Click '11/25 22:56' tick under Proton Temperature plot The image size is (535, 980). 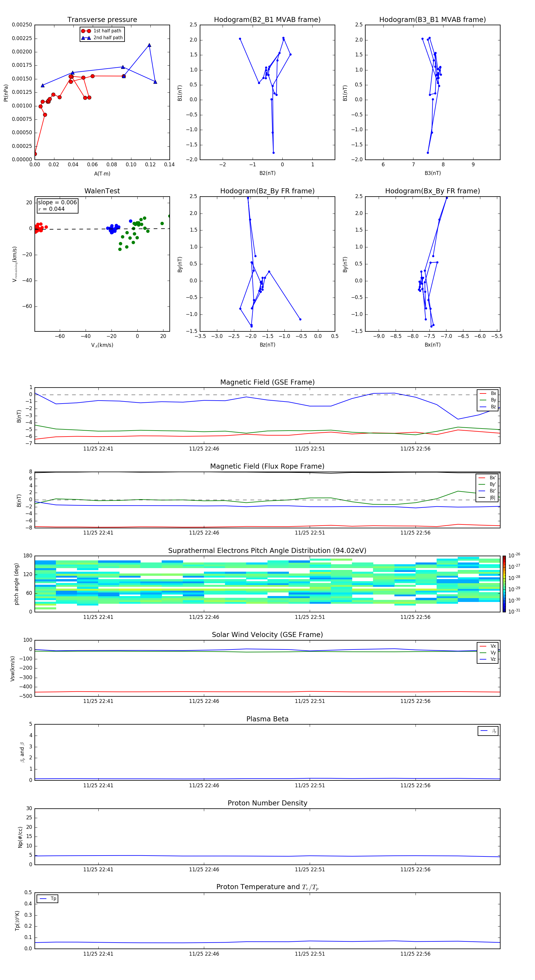[x=416, y=954]
